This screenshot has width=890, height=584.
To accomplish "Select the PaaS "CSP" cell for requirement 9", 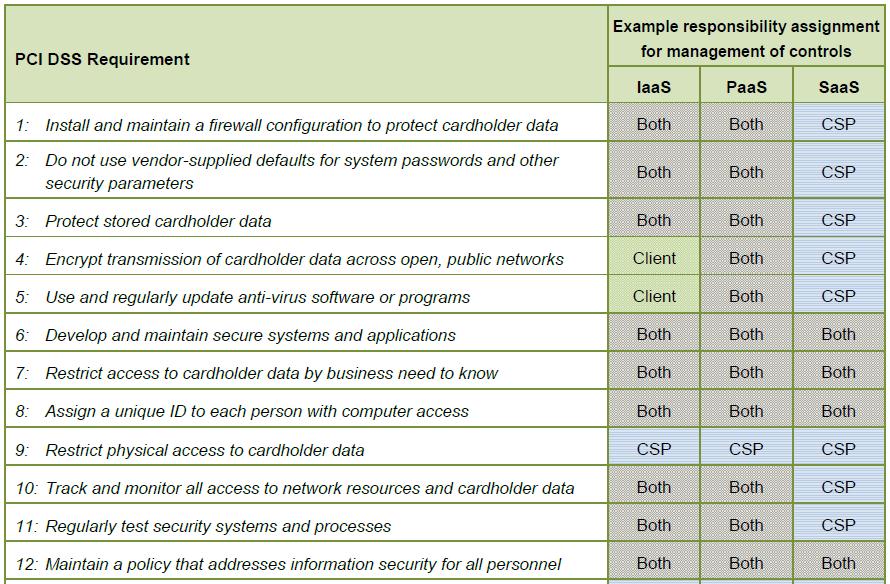I will (x=746, y=449).
